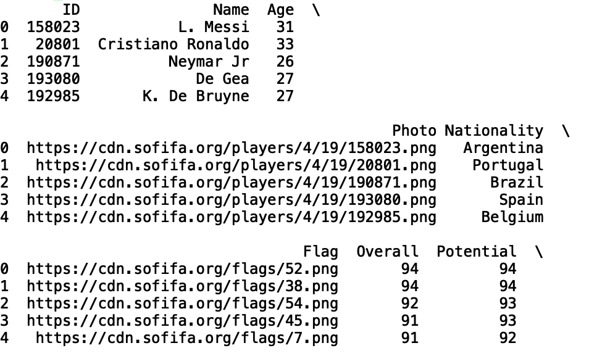Click the photo URL ending 192985.png
Image resolution: width=610 pixels, height=364 pixels.
(232, 217)
